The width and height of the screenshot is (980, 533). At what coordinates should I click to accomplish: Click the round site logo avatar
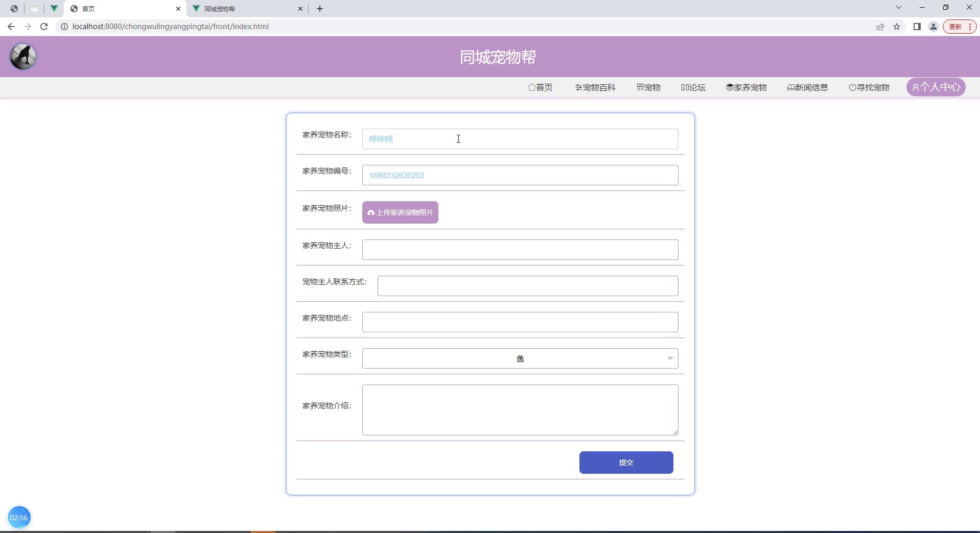tap(23, 57)
